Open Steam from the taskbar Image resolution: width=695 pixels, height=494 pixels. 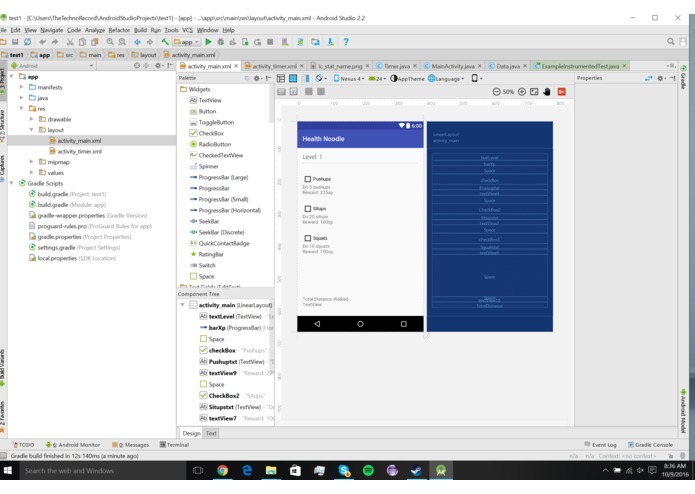[416, 471]
